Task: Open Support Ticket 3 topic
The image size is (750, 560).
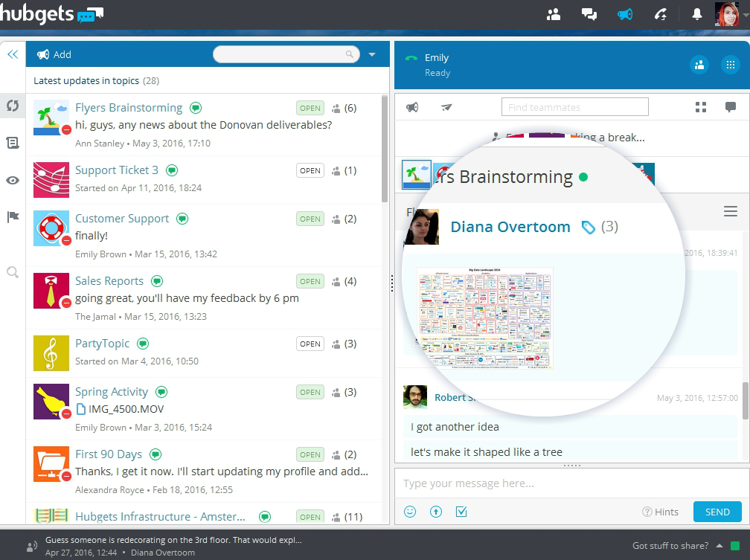Action: click(x=117, y=170)
